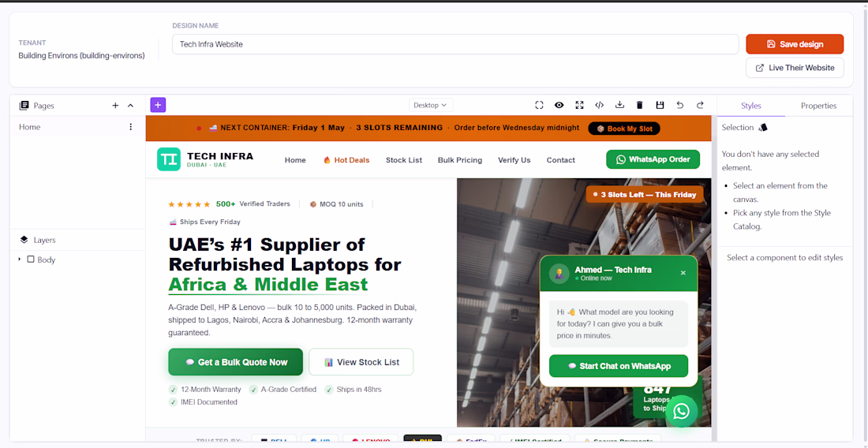The image size is (868, 448).
Task: Click the Tech Infra TI logo
Action: [168, 159]
